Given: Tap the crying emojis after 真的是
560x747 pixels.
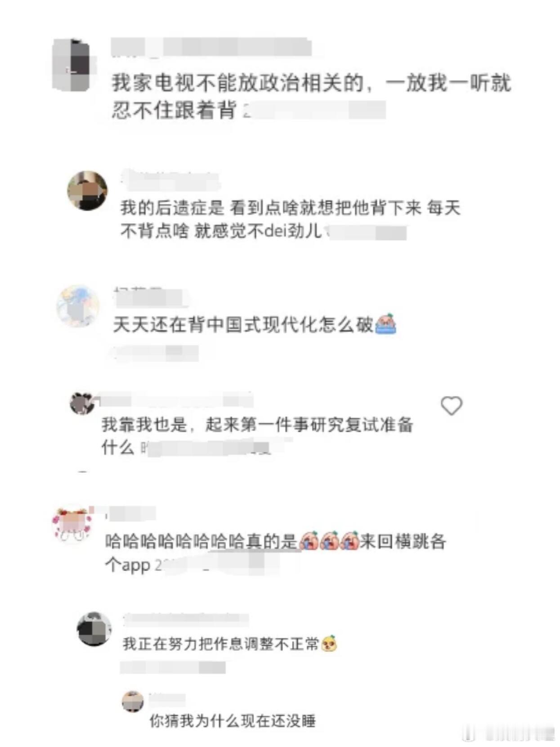Looking at the screenshot, I should 329,540.
